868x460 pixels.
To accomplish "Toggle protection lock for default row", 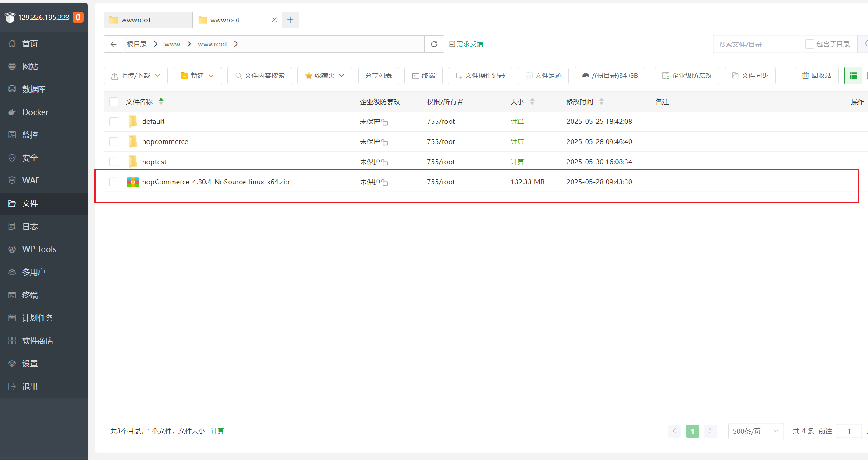I will [x=385, y=122].
